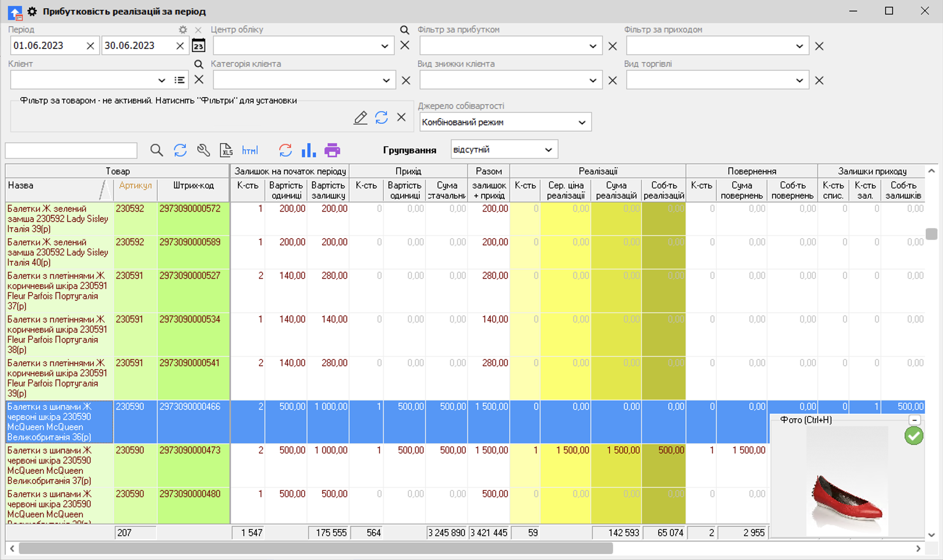Click the horizontal scrollbar right arrow

(x=918, y=549)
